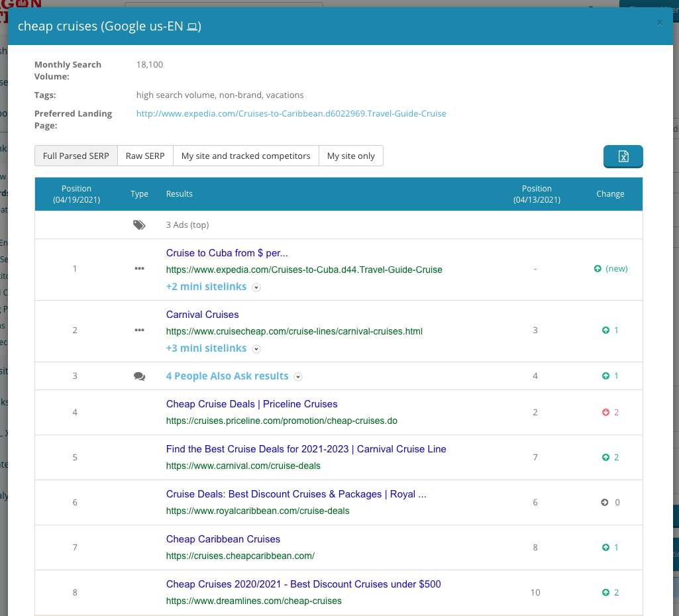Open the preferred landing page Expedia link
Viewport: 679px width, 616px height.
(x=290, y=113)
